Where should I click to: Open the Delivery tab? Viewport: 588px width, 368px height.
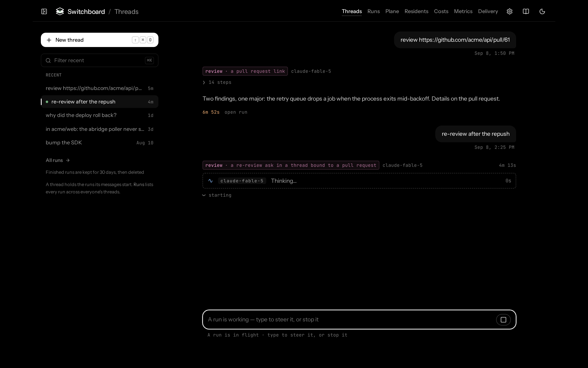[488, 11]
